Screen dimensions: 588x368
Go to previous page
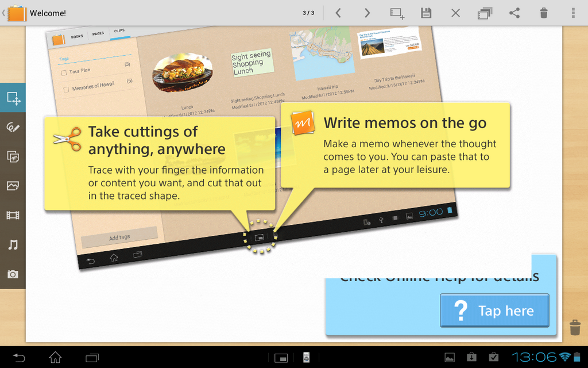(338, 13)
